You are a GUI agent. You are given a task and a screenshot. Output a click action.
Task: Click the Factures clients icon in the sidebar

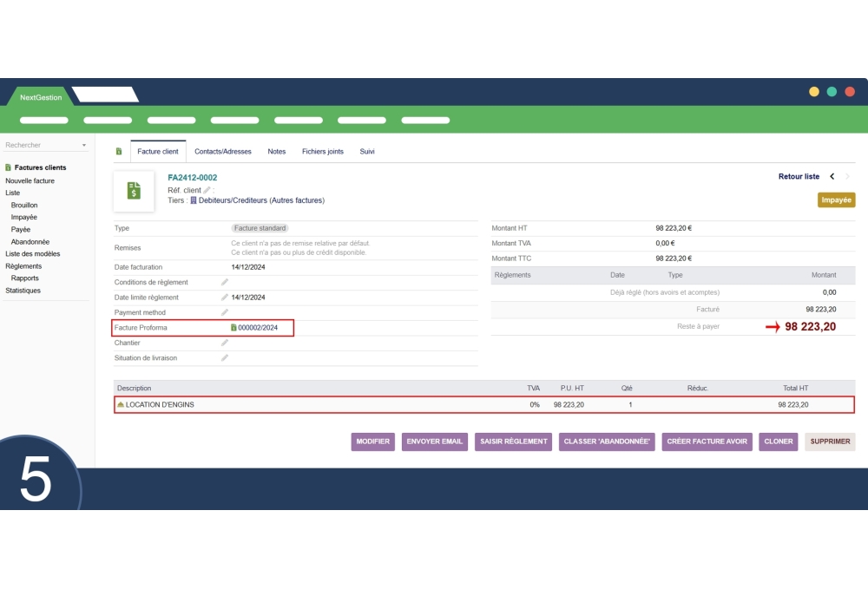coord(9,167)
